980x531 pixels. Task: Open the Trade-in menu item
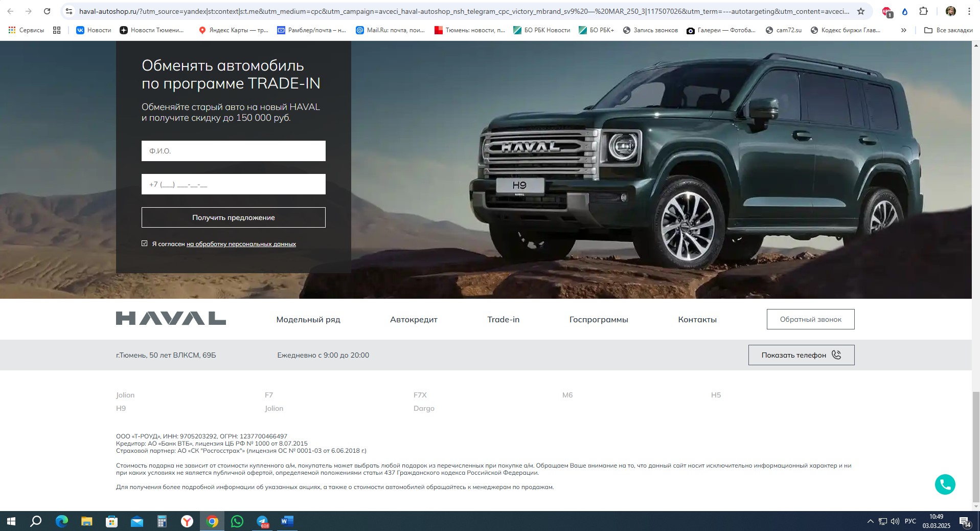503,319
